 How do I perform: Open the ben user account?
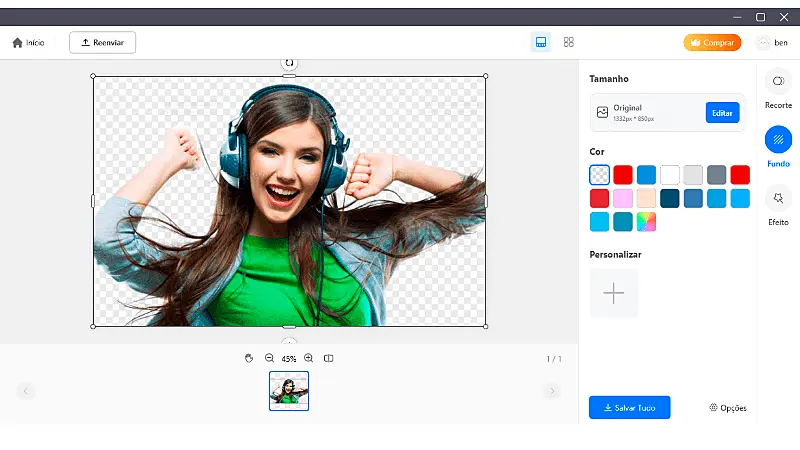772,43
